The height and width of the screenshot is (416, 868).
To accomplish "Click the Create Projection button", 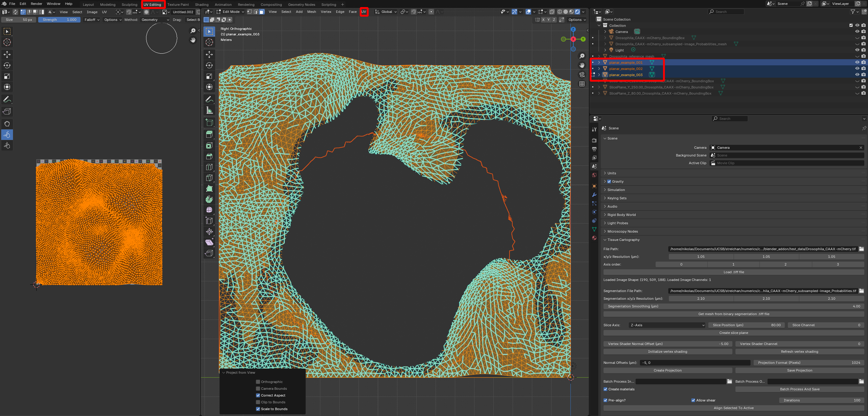I will pyautogui.click(x=667, y=370).
